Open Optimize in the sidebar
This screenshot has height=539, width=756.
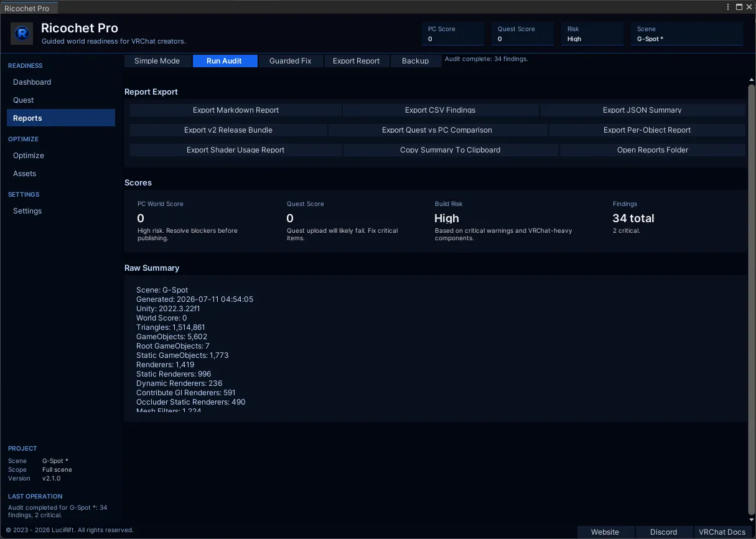pos(60,156)
